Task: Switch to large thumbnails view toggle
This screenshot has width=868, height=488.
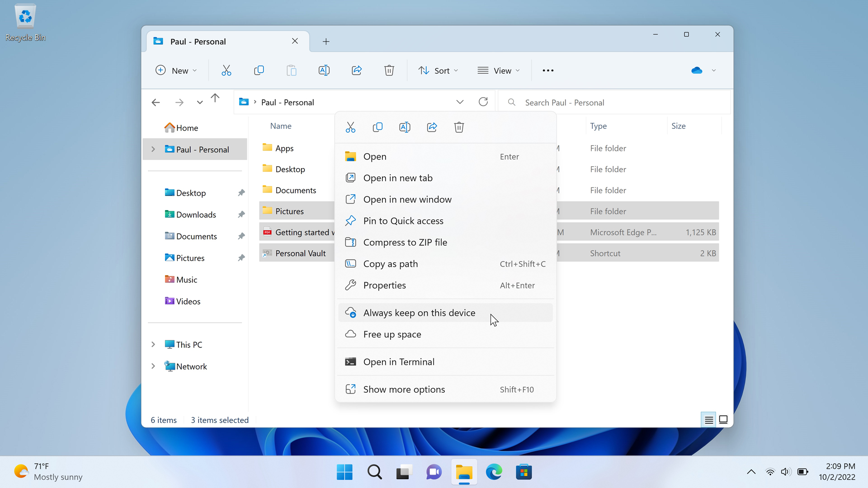Action: click(723, 420)
